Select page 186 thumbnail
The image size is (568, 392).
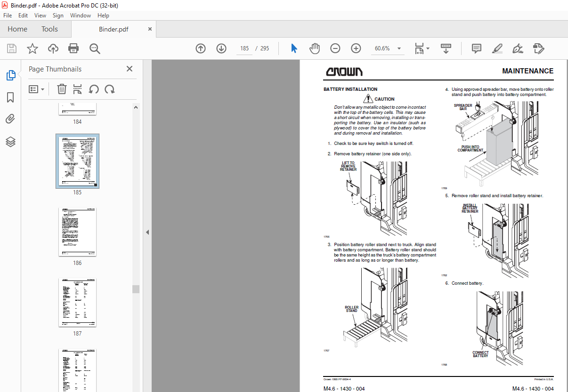[77, 232]
